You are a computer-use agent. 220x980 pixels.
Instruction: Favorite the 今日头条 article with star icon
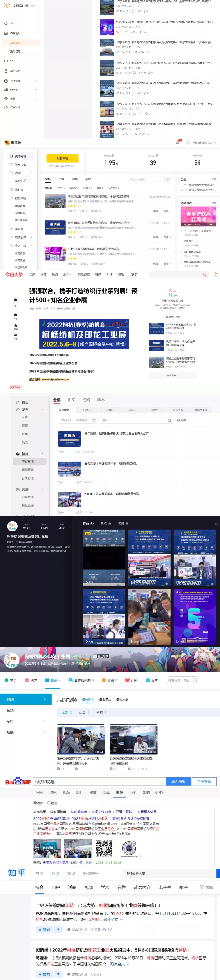16,325
